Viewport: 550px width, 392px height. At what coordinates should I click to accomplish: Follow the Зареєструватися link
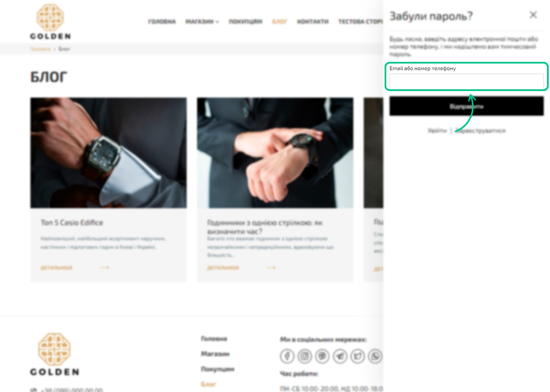tap(480, 131)
